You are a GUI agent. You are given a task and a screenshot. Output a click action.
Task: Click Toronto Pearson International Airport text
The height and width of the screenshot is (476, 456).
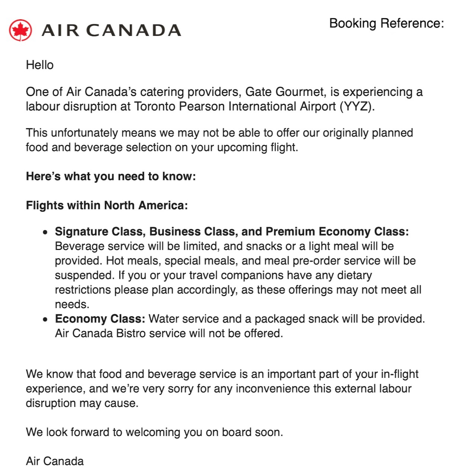coord(235,107)
